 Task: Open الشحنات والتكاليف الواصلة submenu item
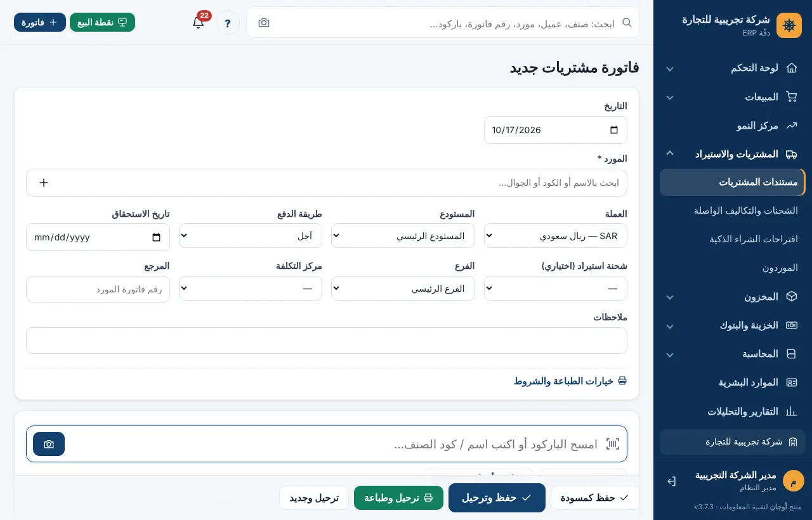[733, 211]
